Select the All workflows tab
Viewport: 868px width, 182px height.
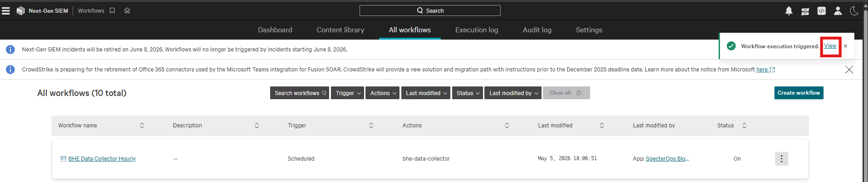tap(410, 30)
